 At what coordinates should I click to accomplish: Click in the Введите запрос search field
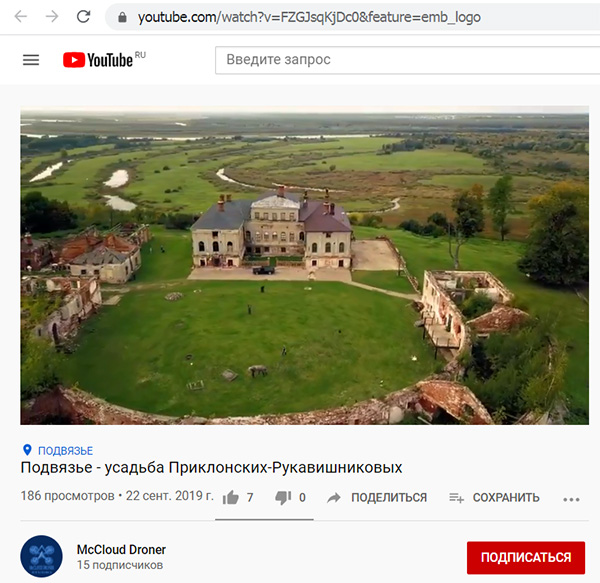point(408,60)
